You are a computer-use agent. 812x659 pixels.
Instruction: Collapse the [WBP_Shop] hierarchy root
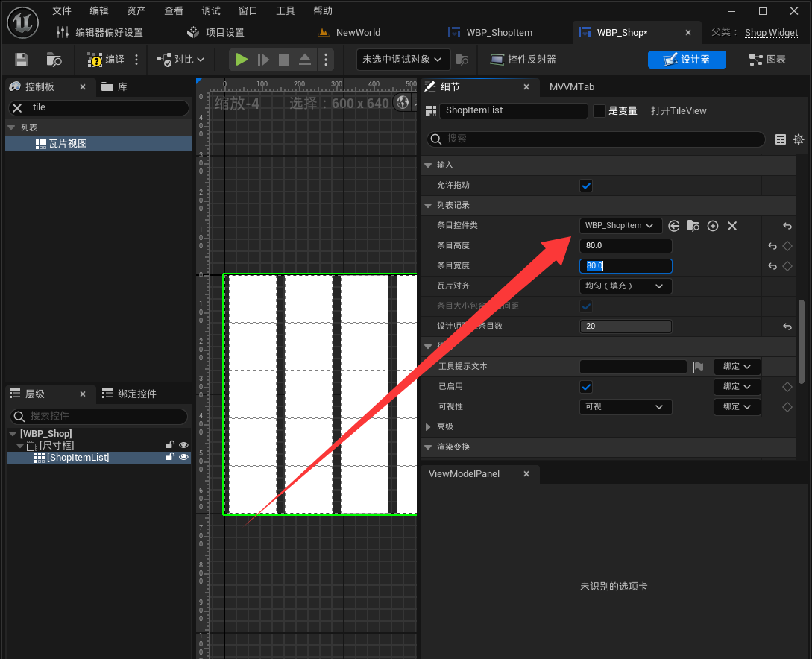click(x=13, y=434)
